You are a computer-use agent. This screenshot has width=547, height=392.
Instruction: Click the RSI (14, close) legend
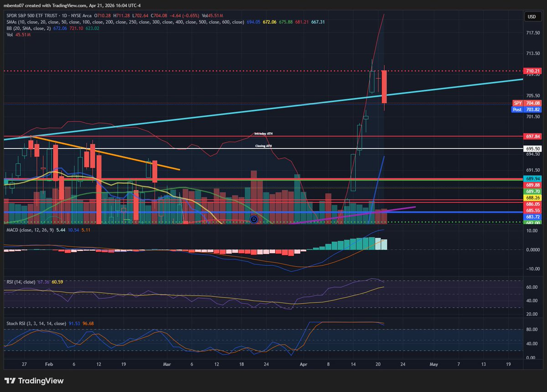21,282
